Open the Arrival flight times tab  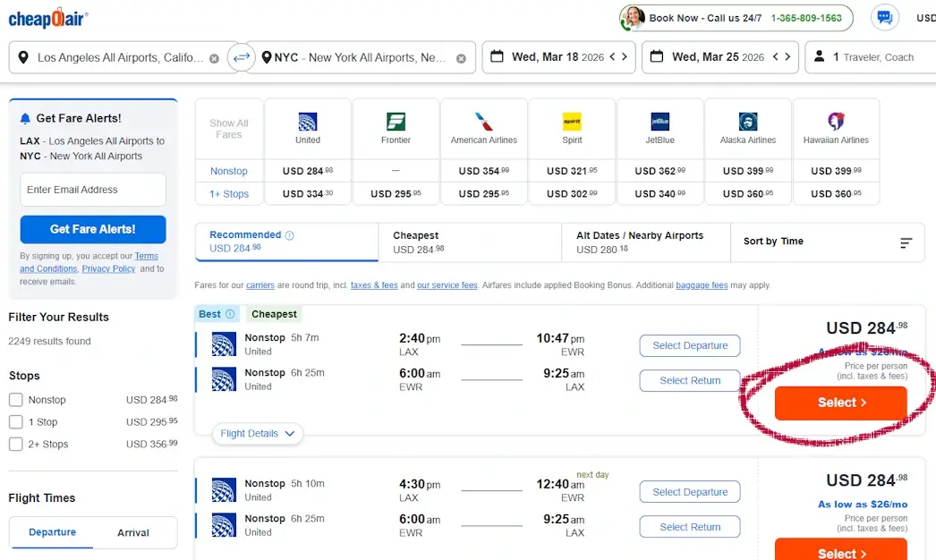[x=133, y=532]
